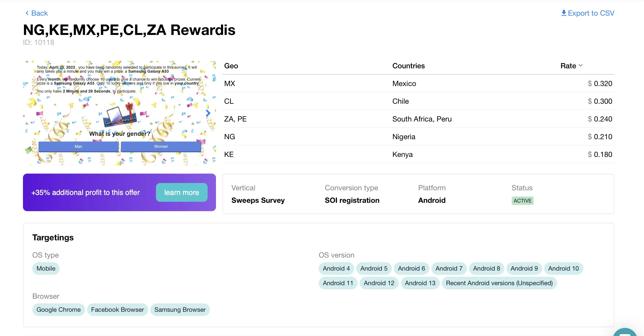
Task: Click the Back link
Action: (39, 13)
